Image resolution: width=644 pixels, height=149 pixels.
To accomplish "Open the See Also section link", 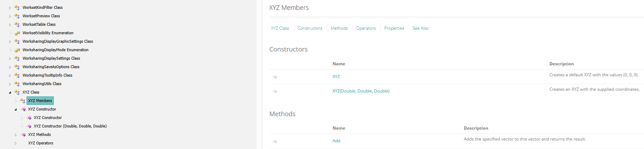I will pos(420,28).
